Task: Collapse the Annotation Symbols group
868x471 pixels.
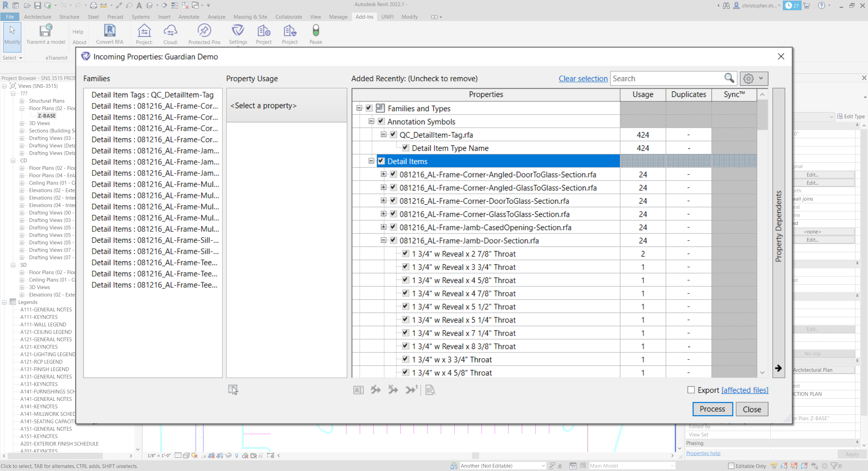Action: (x=371, y=121)
